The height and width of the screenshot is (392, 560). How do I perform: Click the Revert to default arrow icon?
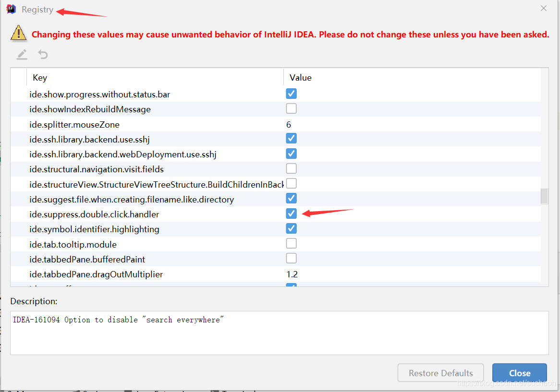(43, 55)
